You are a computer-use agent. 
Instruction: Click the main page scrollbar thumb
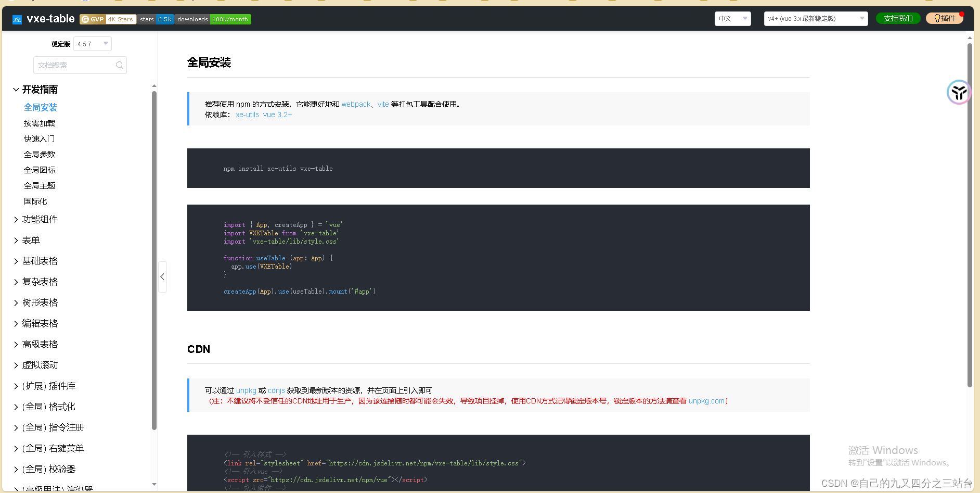[970, 215]
